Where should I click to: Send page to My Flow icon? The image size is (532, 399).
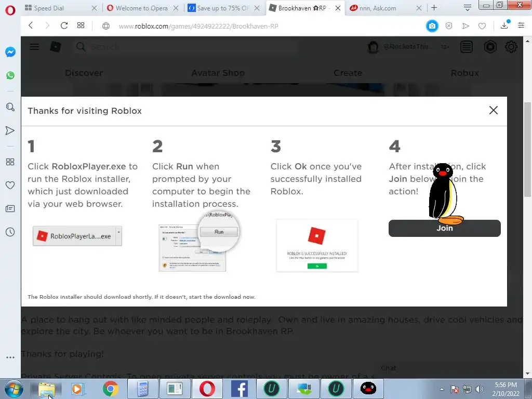[x=465, y=26]
